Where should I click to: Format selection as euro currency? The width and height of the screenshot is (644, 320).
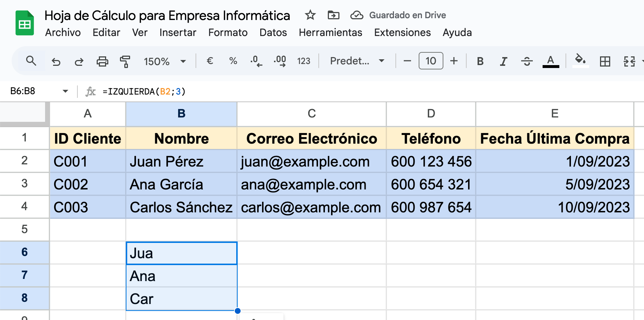(210, 61)
